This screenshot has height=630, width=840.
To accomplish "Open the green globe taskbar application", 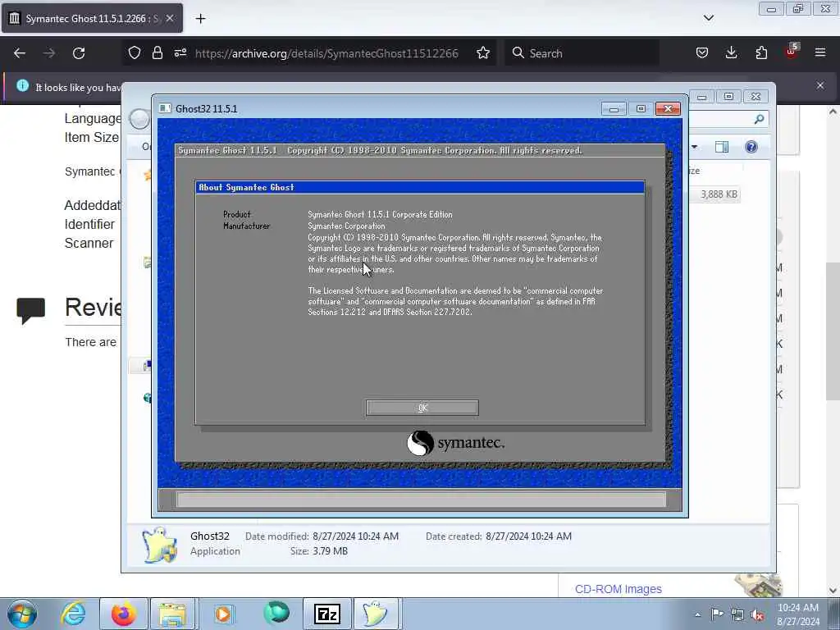I will tap(276, 613).
